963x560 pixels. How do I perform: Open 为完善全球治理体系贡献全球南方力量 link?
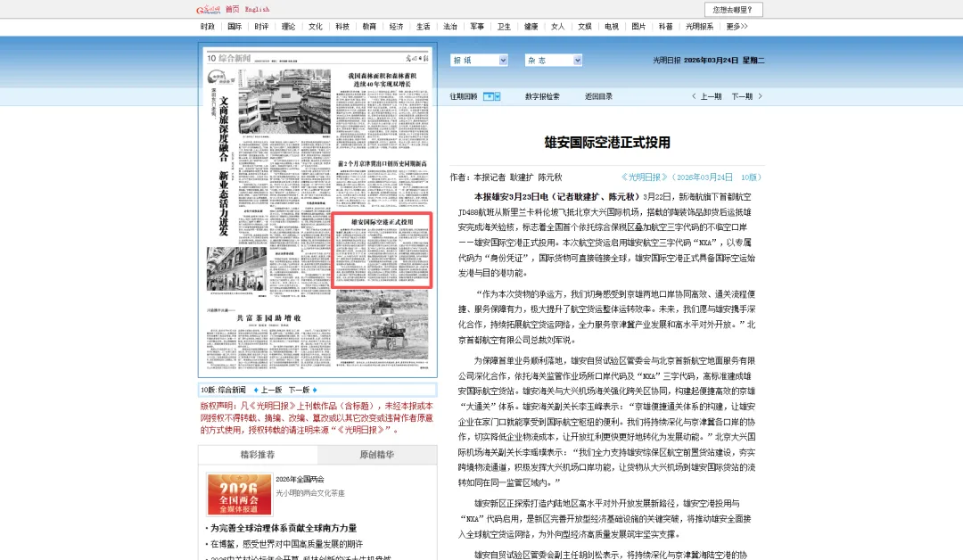pyautogui.click(x=284, y=528)
